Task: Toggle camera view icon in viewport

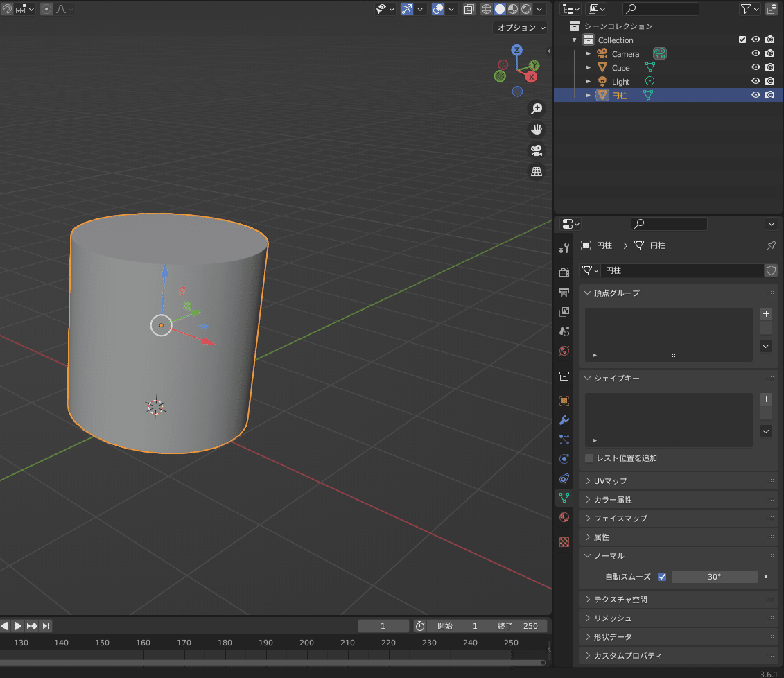Action: coord(536,150)
